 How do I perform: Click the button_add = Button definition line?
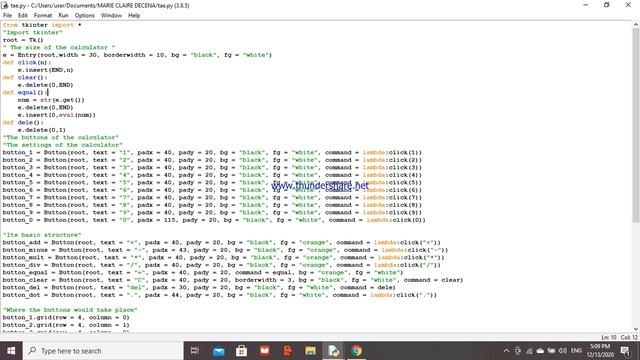point(222,242)
